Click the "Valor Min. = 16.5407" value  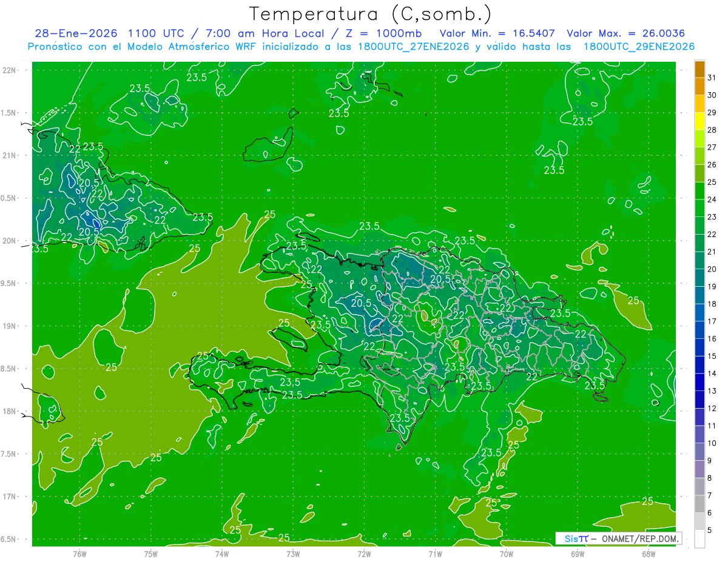pyautogui.click(x=497, y=33)
